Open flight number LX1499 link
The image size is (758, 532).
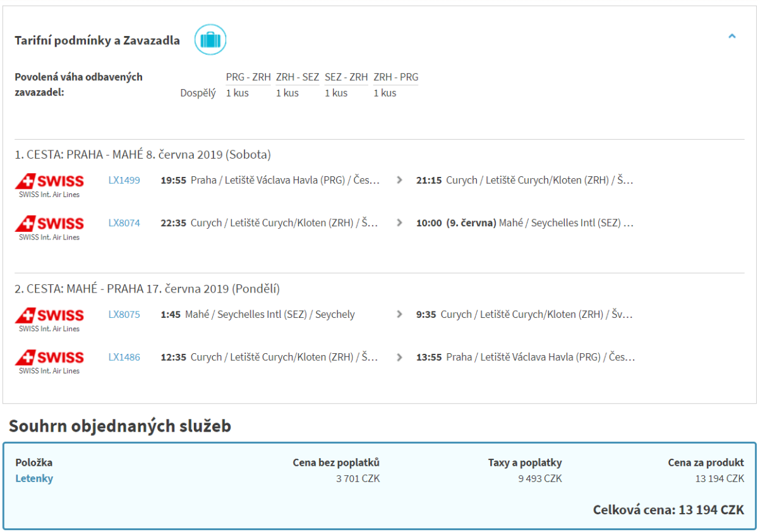(124, 180)
